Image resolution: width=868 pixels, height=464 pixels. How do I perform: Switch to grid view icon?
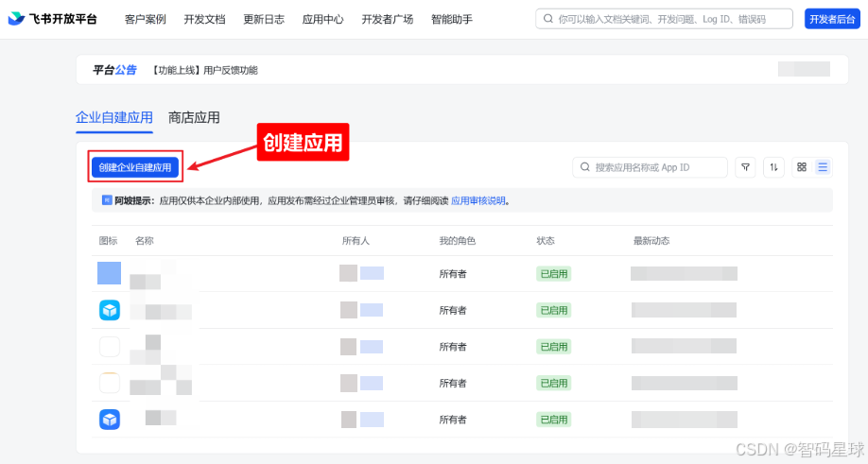point(802,167)
